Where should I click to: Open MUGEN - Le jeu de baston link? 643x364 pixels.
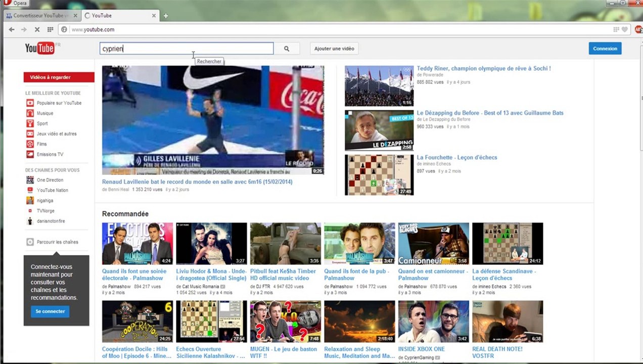[284, 352]
